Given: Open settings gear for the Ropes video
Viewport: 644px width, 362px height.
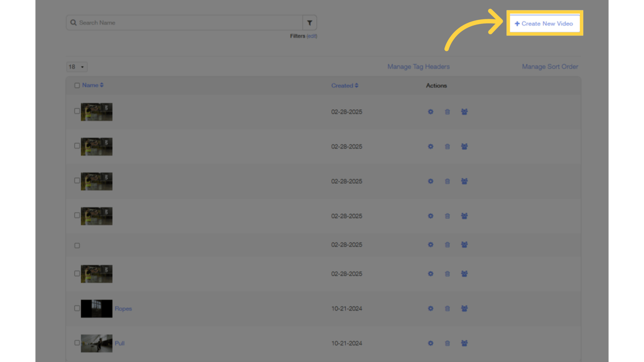Looking at the screenshot, I should pyautogui.click(x=430, y=309).
